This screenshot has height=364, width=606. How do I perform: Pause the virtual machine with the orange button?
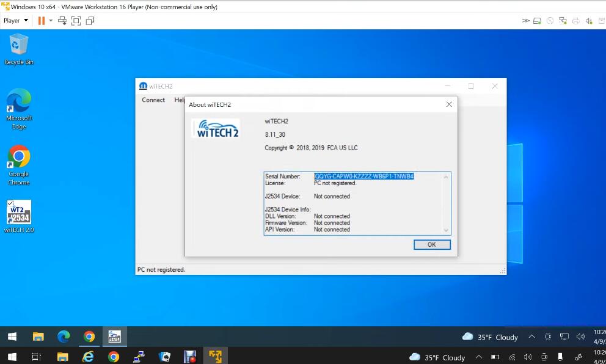pos(41,21)
